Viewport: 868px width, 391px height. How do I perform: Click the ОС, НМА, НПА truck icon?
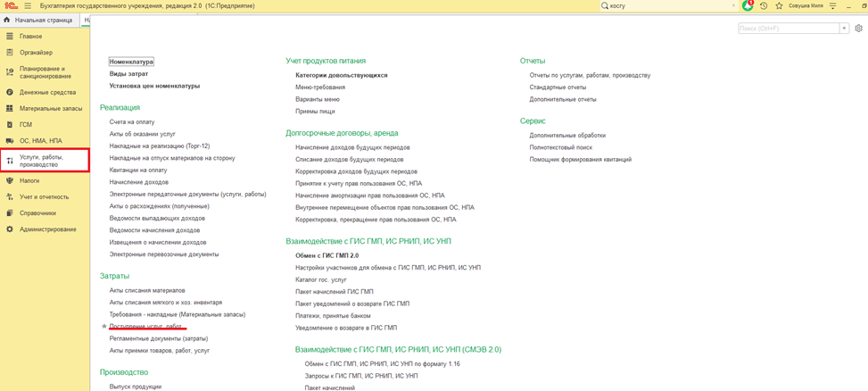tap(10, 141)
